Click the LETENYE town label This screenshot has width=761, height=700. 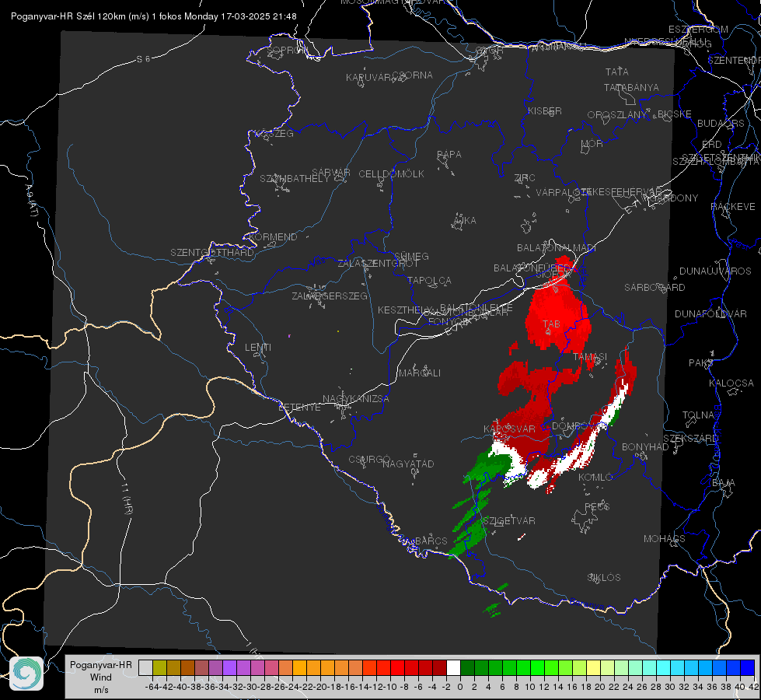click(299, 408)
